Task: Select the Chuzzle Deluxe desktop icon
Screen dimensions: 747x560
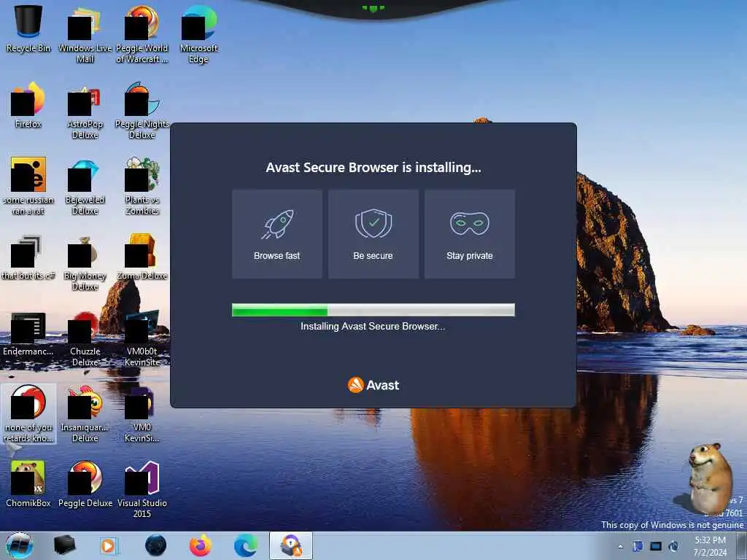Action: click(x=85, y=338)
